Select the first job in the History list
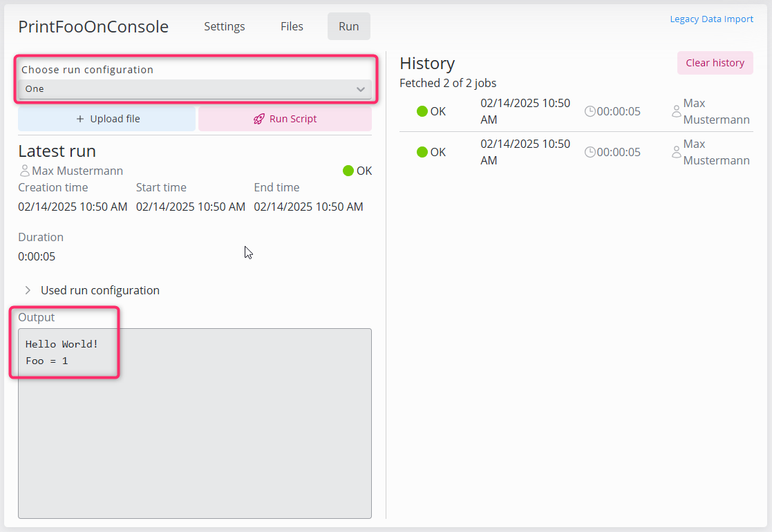The image size is (772, 532). pyautogui.click(x=525, y=111)
